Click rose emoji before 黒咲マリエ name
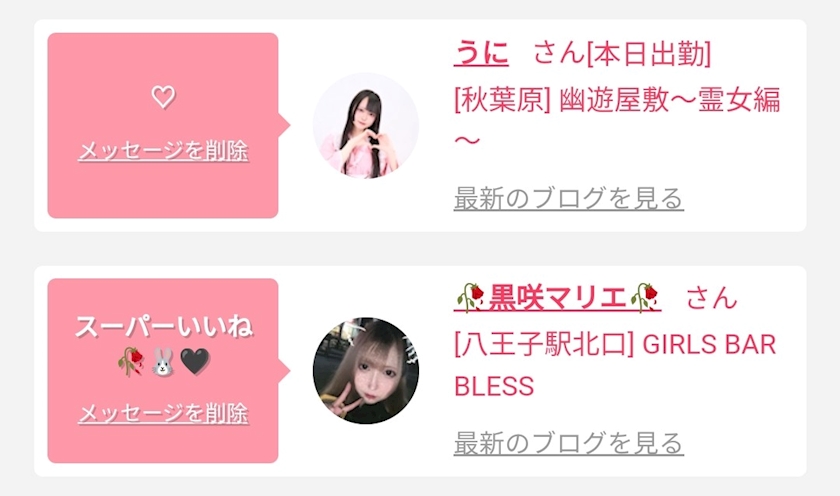The image size is (840, 496). [x=471, y=298]
